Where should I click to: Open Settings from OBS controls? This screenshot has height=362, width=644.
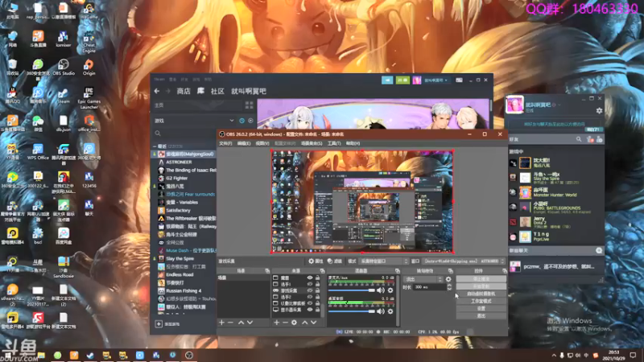(x=481, y=308)
